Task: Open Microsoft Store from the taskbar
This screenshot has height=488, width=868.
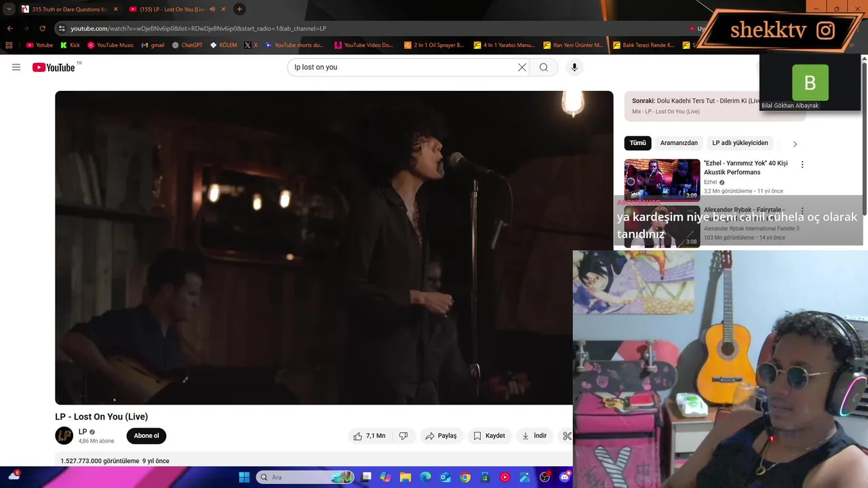Action: [x=485, y=477]
